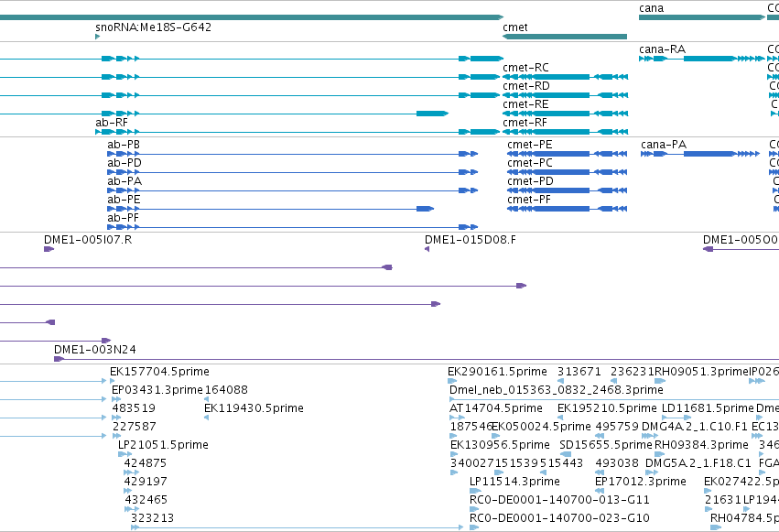Select the AT14704.5prime label
779x532 pixels.
point(496,407)
